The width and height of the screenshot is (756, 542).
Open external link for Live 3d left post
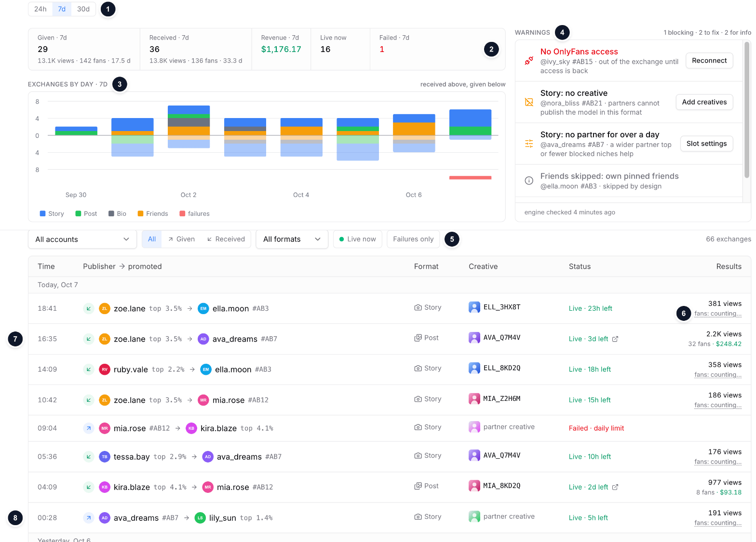(x=615, y=339)
